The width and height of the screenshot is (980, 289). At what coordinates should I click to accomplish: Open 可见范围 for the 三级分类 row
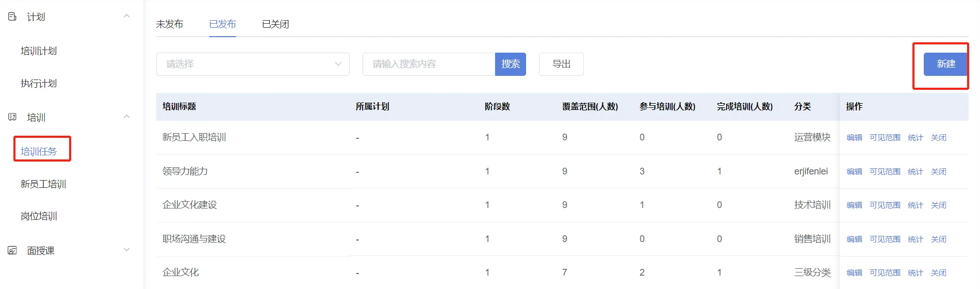point(885,273)
